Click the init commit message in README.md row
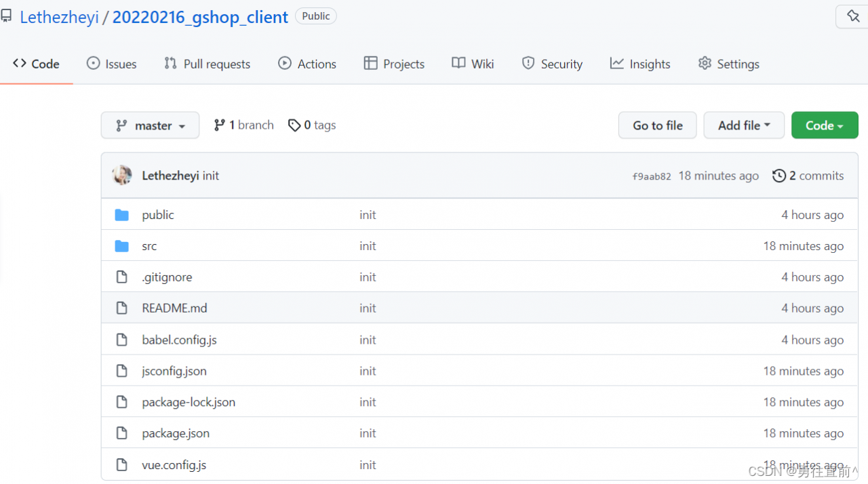The width and height of the screenshot is (868, 484). (x=368, y=308)
